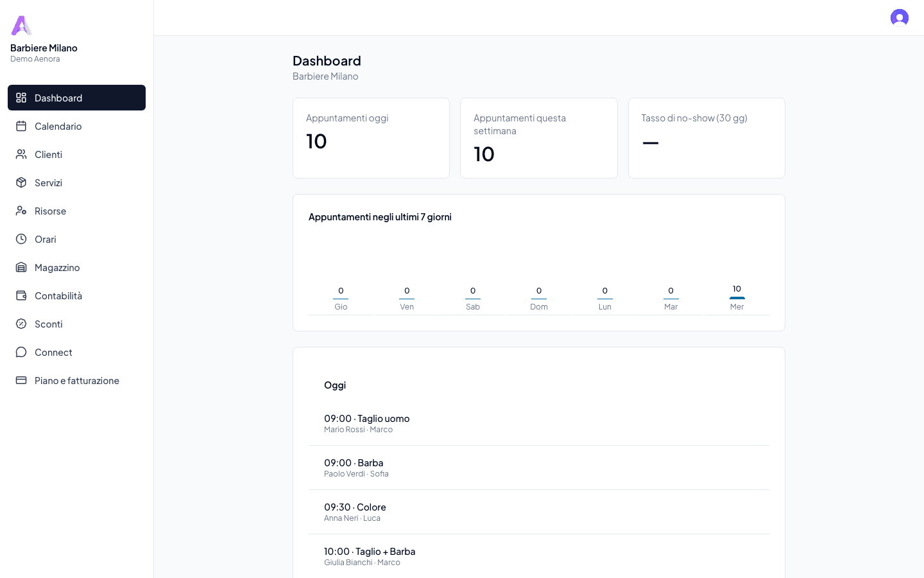This screenshot has height=578, width=924.
Task: Click the Barbiere Milano business name in sidebar
Action: point(44,48)
